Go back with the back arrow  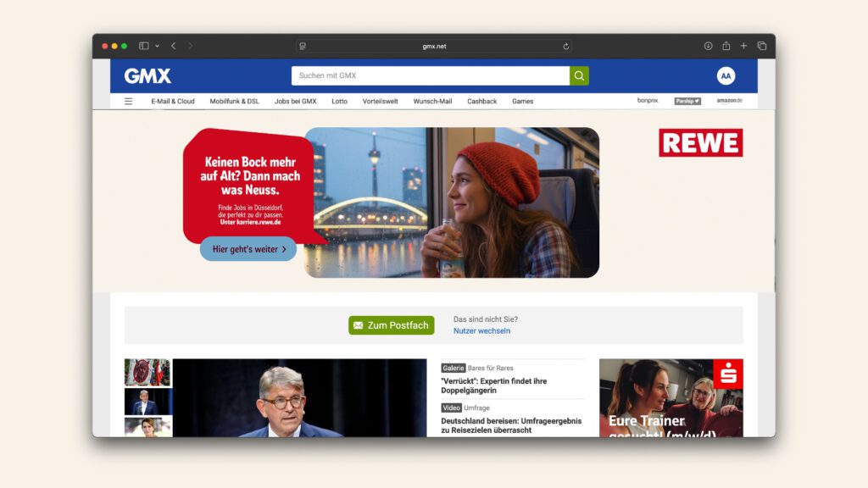coord(173,46)
